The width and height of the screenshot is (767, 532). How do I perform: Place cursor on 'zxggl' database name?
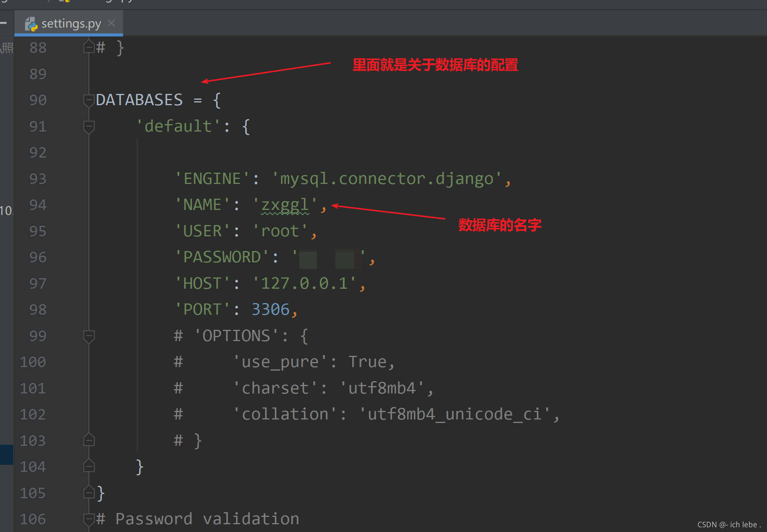tap(285, 205)
